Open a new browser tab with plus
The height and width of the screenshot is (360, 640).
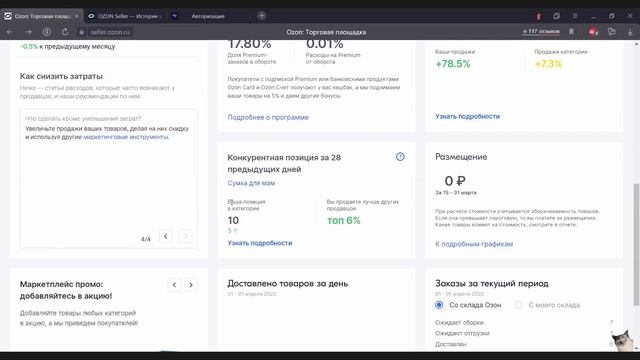[x=262, y=16]
